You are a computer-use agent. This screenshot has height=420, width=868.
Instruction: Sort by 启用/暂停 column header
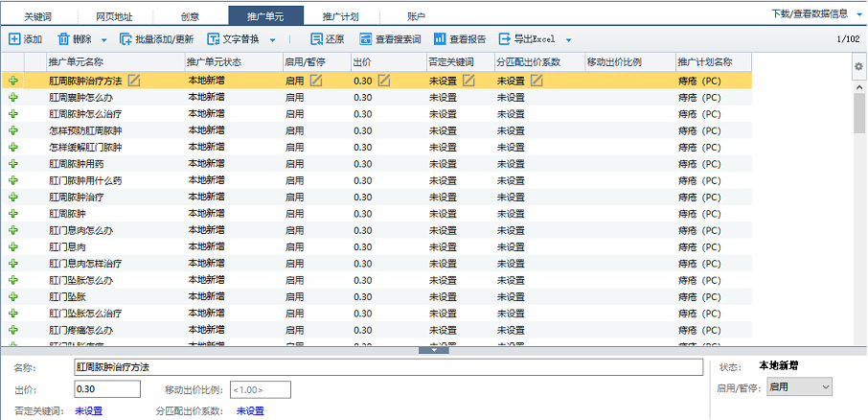(x=315, y=62)
